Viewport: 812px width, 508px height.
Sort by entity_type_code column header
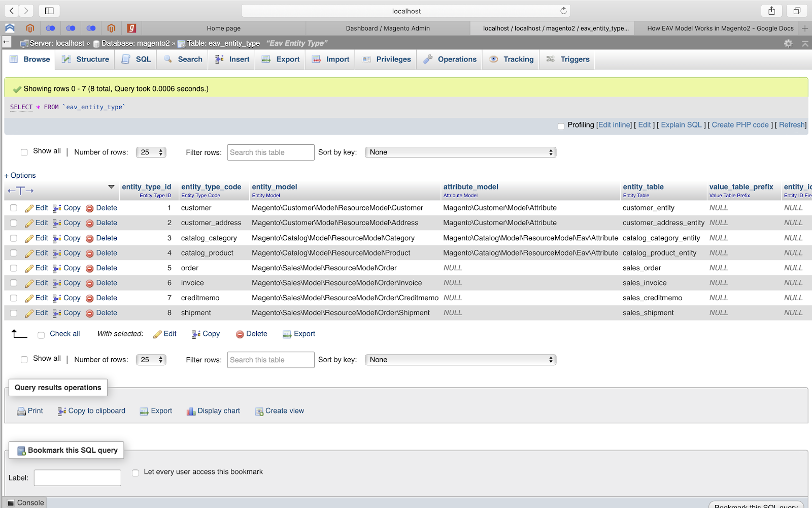(x=211, y=187)
